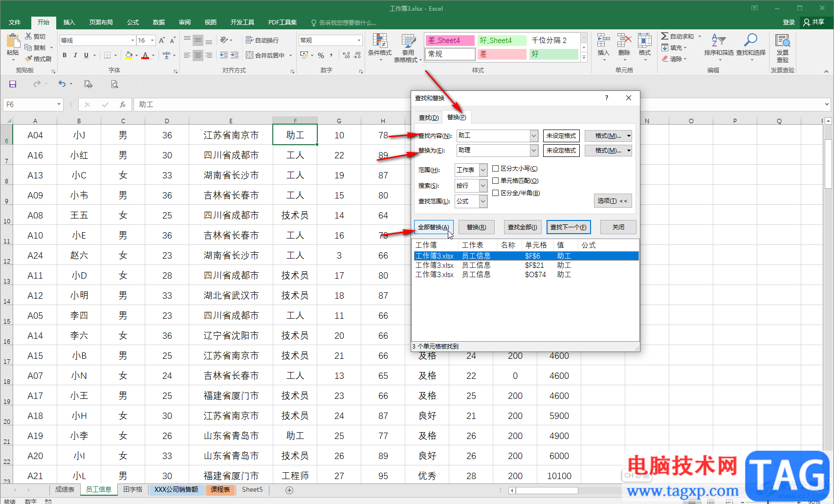Open the fill color bucket swatch
Image resolution: width=834 pixels, height=504 pixels.
[129, 55]
